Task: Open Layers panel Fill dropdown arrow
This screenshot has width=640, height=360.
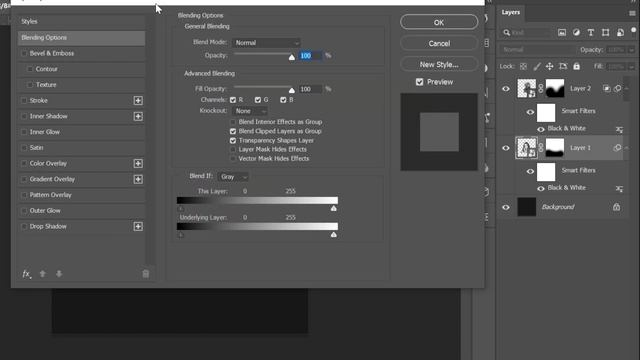Action: pos(631,67)
